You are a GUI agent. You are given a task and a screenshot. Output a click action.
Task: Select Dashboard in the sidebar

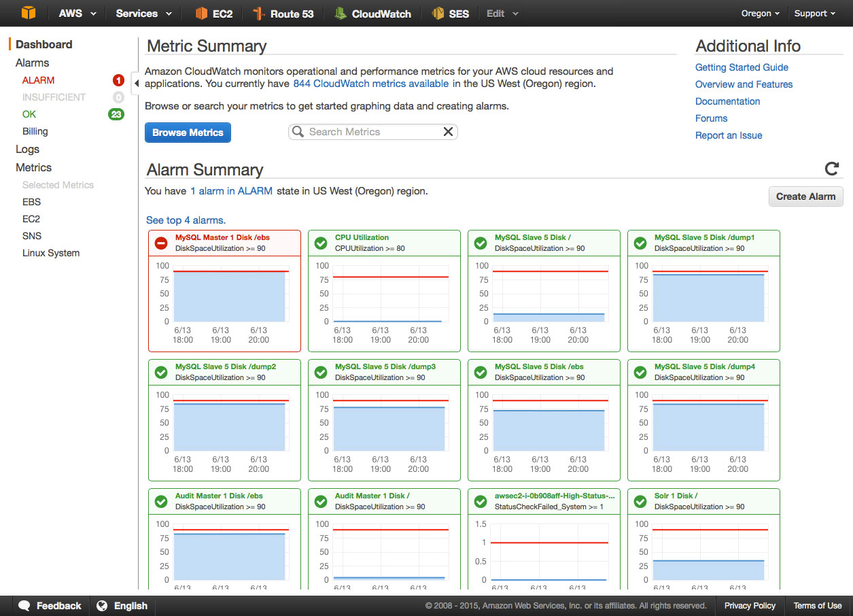(x=43, y=45)
